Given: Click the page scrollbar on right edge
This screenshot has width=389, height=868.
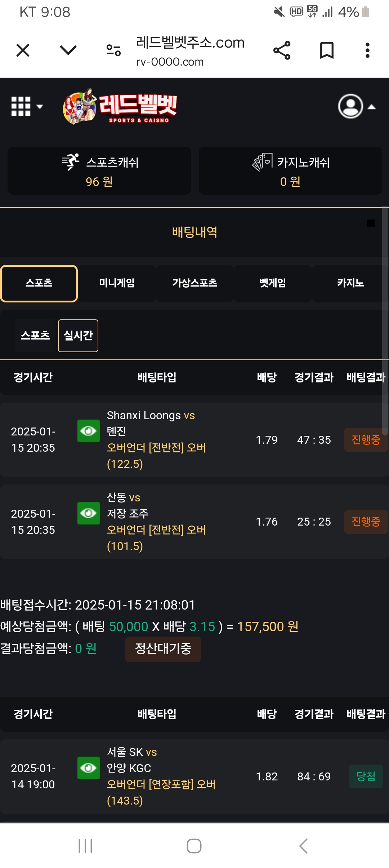Looking at the screenshot, I should pyautogui.click(x=385, y=321).
